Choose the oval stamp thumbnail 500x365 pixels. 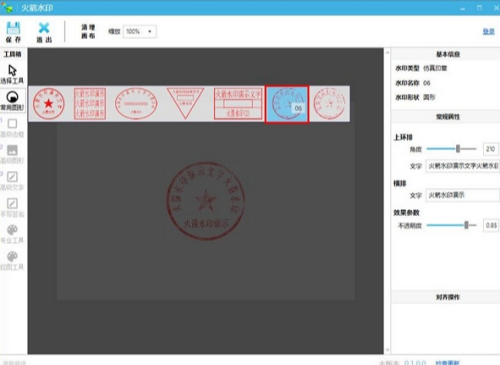pyautogui.click(x=136, y=104)
